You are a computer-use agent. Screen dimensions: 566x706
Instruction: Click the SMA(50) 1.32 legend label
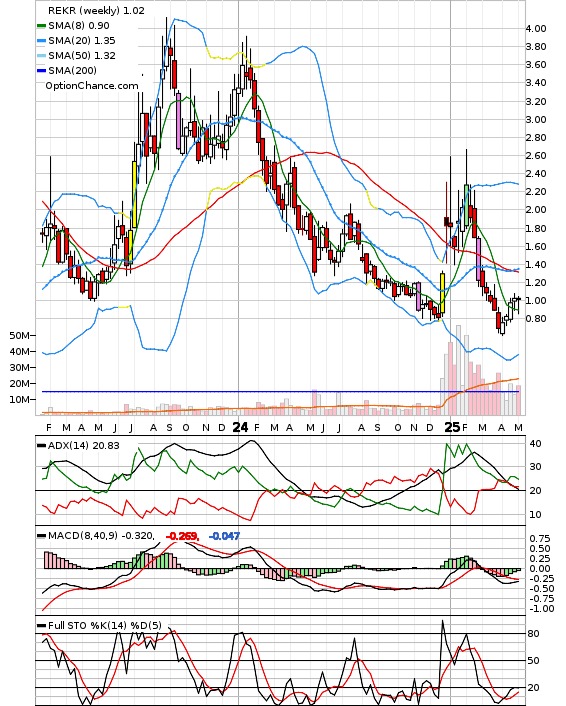pos(82,55)
